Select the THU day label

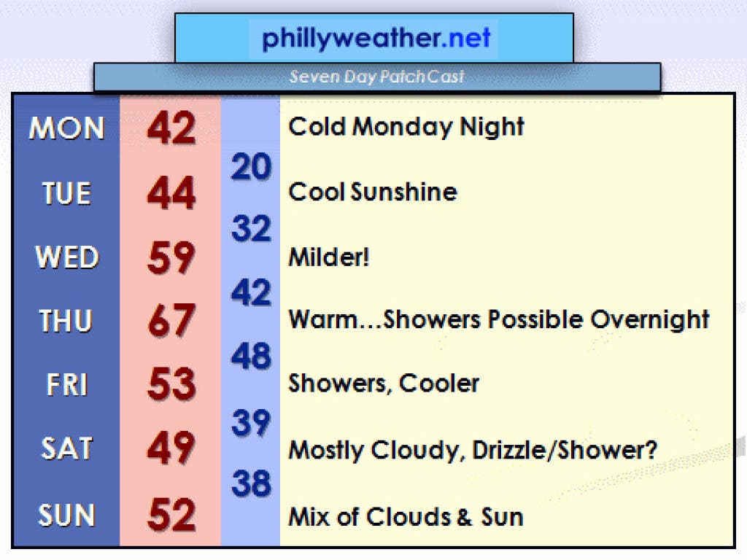click(x=65, y=321)
